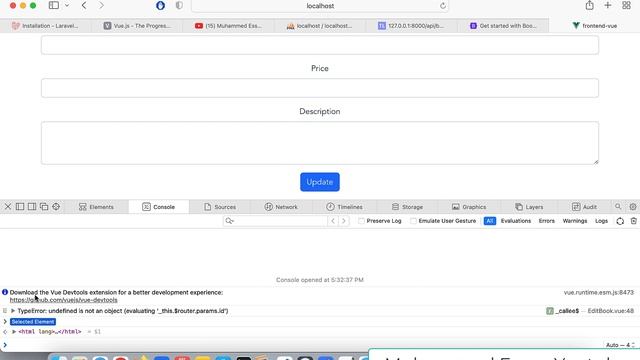Expand the html lang element node
The width and height of the screenshot is (640, 360).
point(14,332)
